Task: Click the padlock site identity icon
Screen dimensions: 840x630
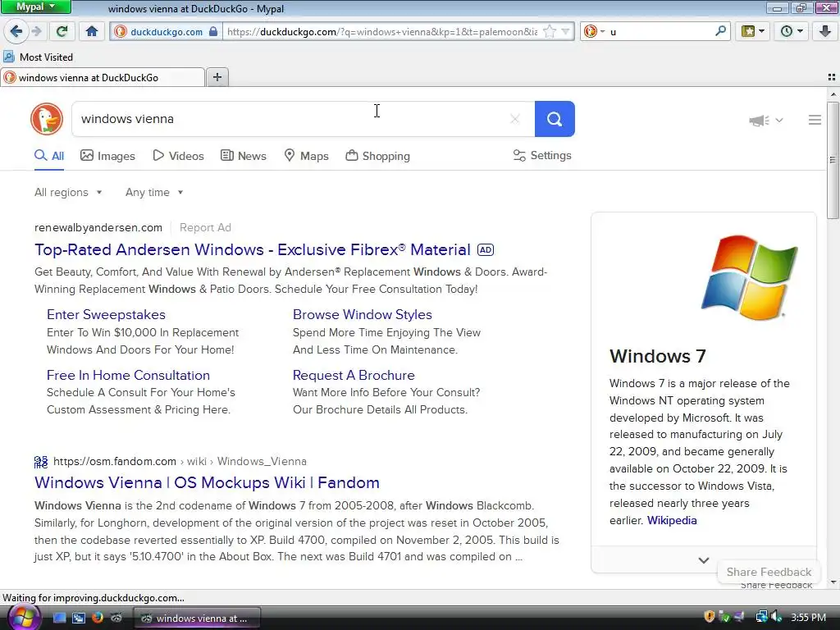Action: point(213,32)
